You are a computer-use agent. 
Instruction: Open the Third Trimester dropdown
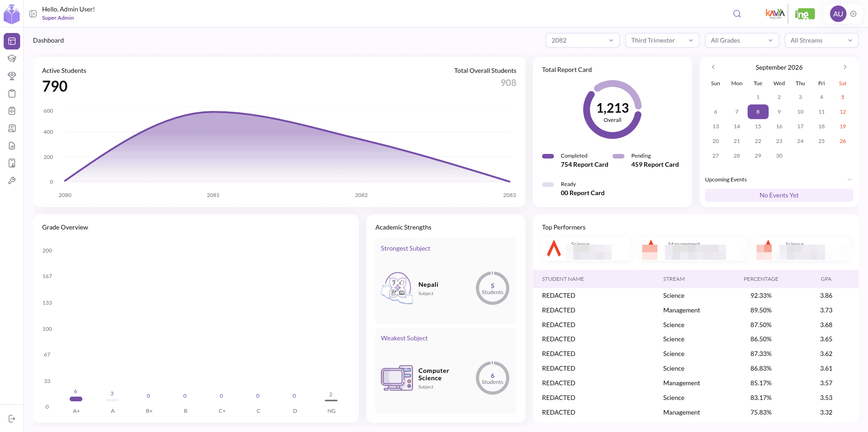(x=662, y=40)
